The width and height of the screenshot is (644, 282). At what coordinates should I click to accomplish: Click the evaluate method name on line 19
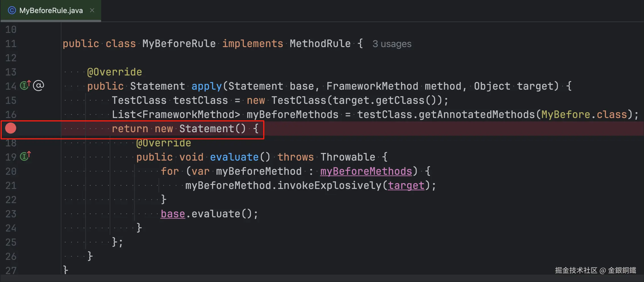point(234,157)
